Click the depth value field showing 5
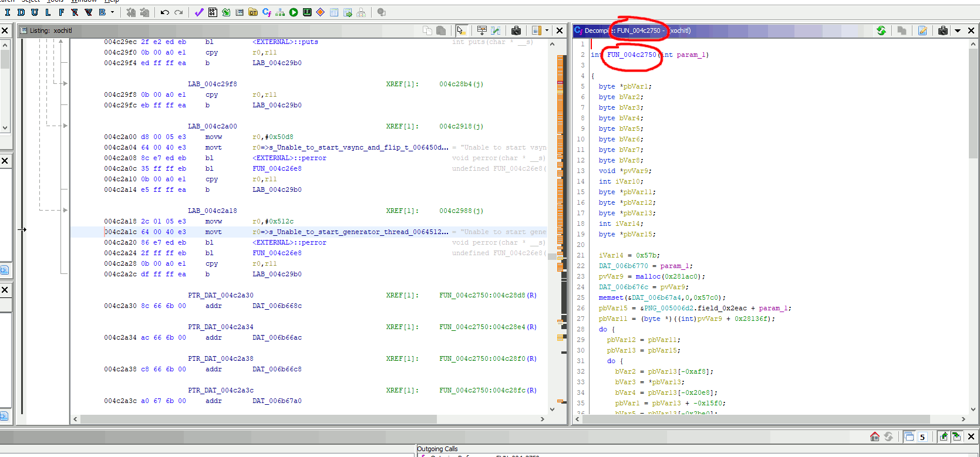 coord(922,437)
